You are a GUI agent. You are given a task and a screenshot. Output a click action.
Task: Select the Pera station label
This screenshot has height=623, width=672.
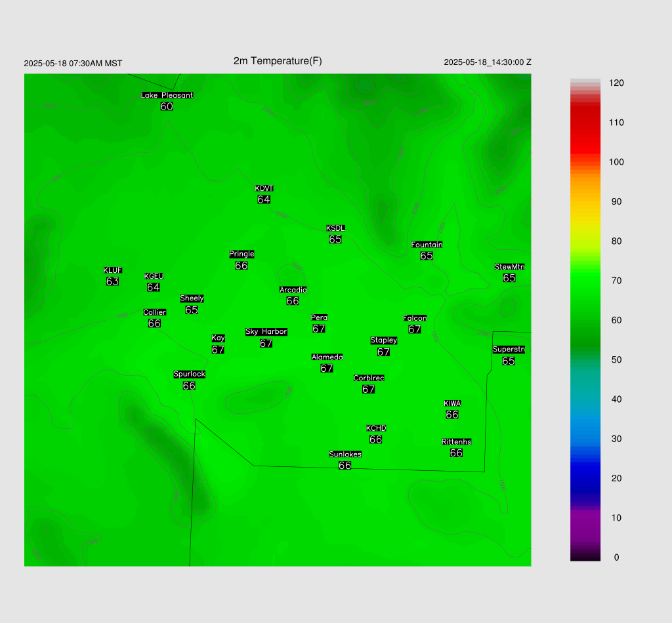320,317
